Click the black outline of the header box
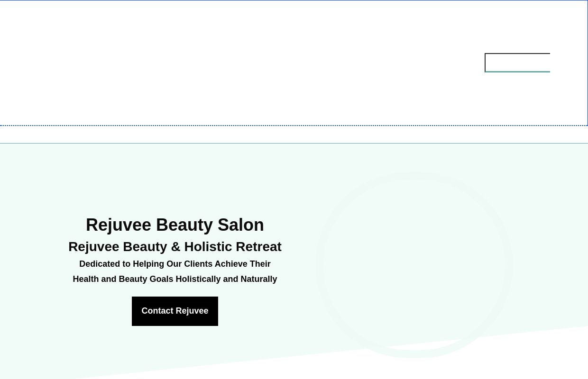 pyautogui.click(x=517, y=54)
